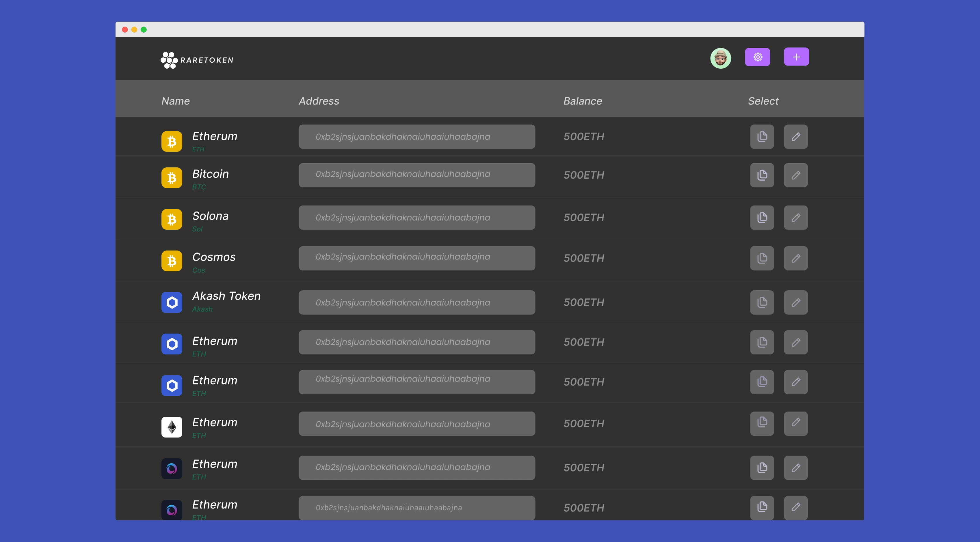Click the white Ethereum diamond icon
The height and width of the screenshot is (542, 980).
pyautogui.click(x=172, y=427)
